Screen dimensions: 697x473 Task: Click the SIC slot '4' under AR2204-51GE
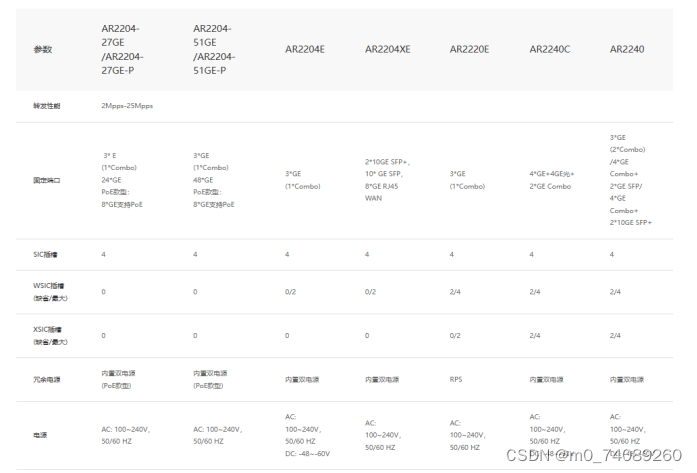pyautogui.click(x=195, y=255)
